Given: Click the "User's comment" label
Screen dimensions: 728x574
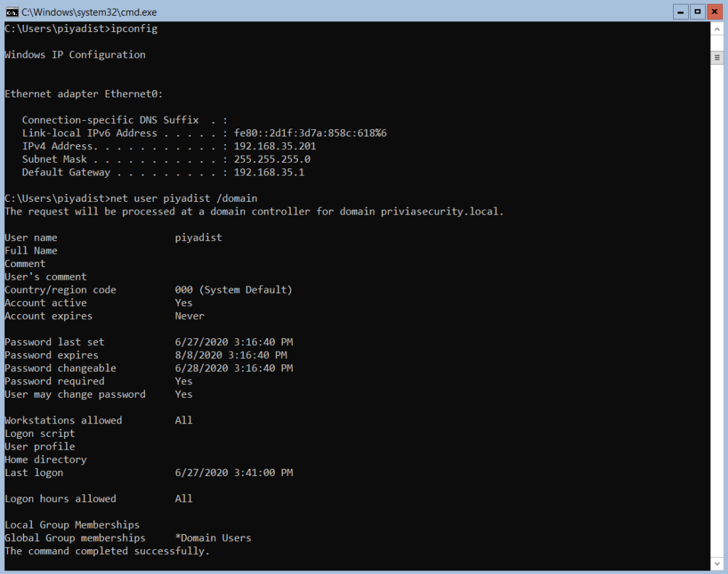Looking at the screenshot, I should pos(45,276).
